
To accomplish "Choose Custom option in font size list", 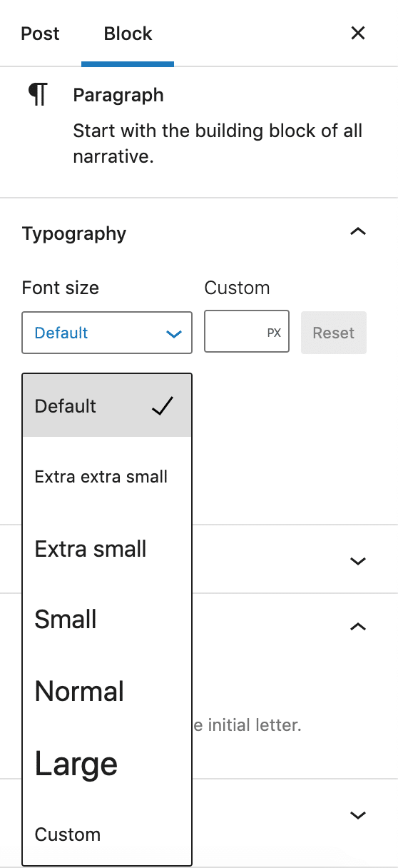I will pyautogui.click(x=107, y=834).
